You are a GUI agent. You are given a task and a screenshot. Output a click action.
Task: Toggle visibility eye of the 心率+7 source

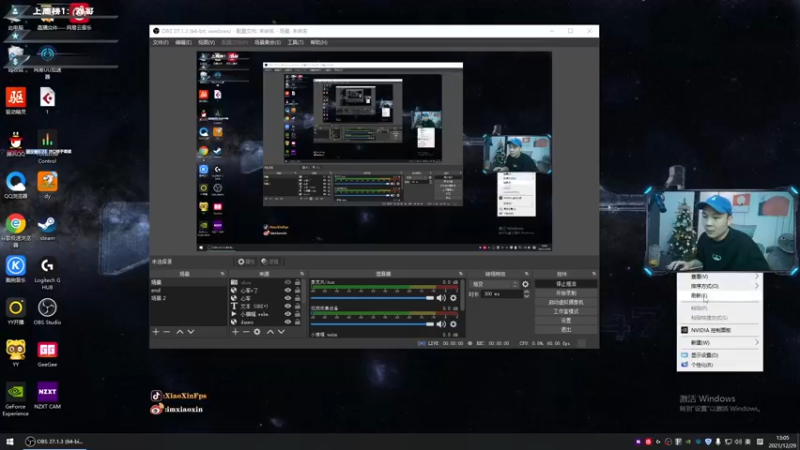pyautogui.click(x=288, y=290)
